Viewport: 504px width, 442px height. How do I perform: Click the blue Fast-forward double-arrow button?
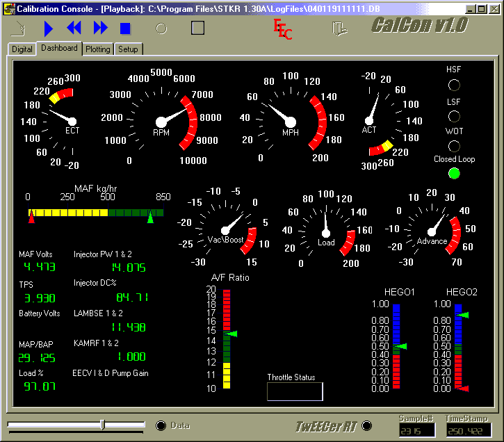pos(101,28)
